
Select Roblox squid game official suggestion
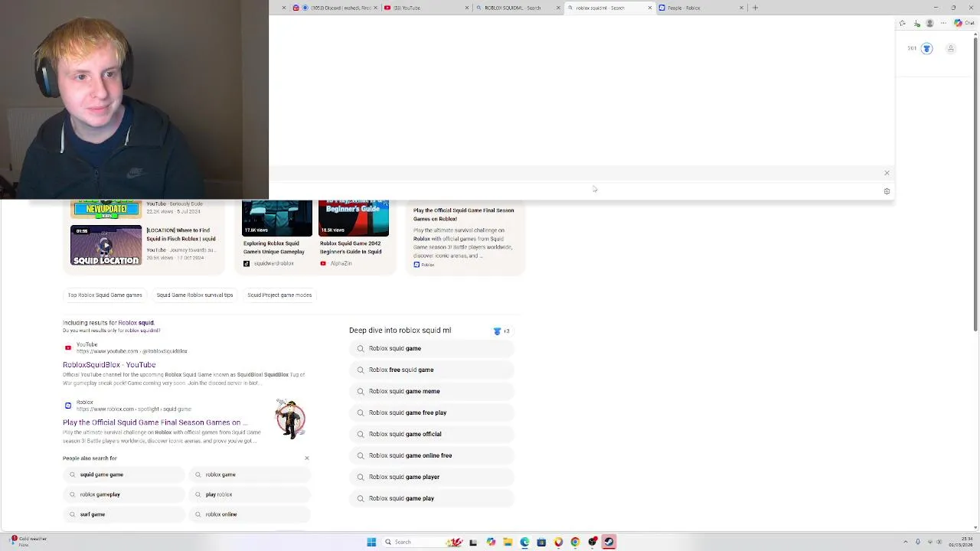click(431, 434)
